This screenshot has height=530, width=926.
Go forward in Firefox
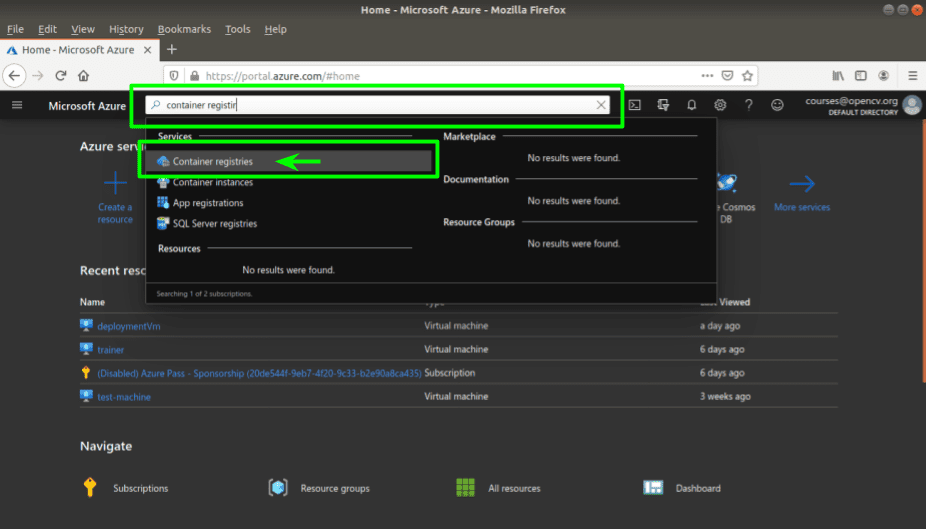[38, 76]
